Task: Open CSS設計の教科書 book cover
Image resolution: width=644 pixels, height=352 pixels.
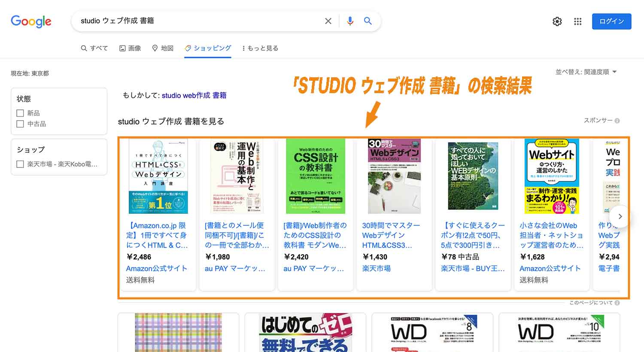Action: (316, 176)
